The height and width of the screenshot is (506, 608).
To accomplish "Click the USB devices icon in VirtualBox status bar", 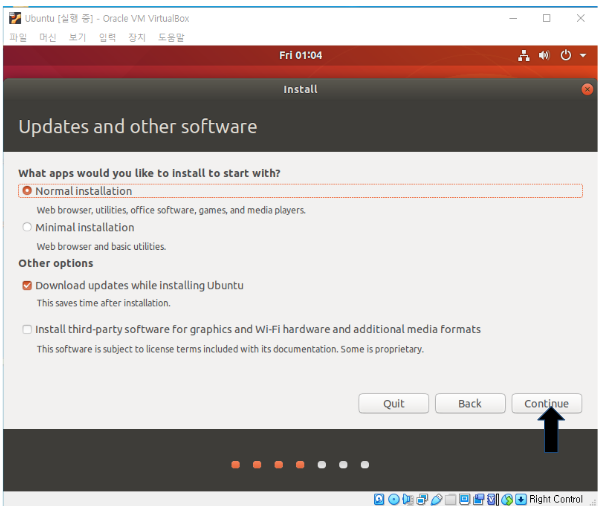I will tap(436, 499).
